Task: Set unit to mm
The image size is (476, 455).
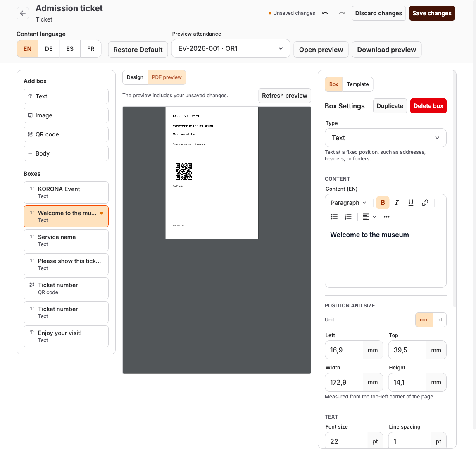Action: click(x=424, y=320)
